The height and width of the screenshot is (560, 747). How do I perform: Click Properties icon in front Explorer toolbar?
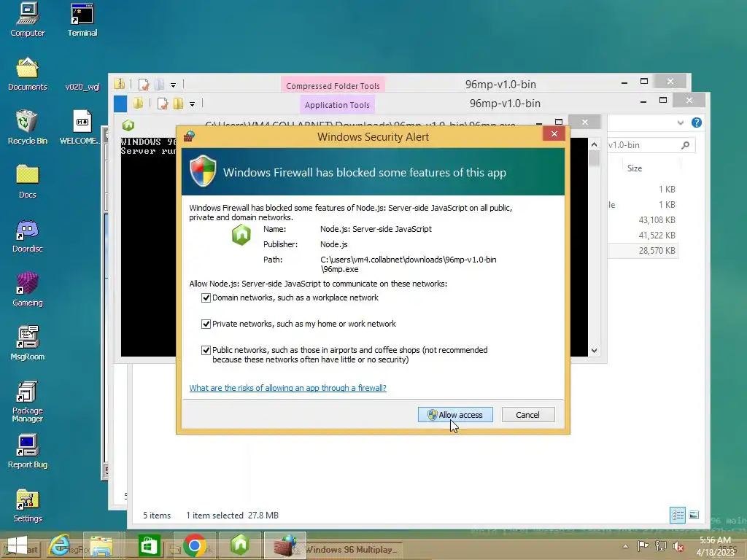[163, 104]
